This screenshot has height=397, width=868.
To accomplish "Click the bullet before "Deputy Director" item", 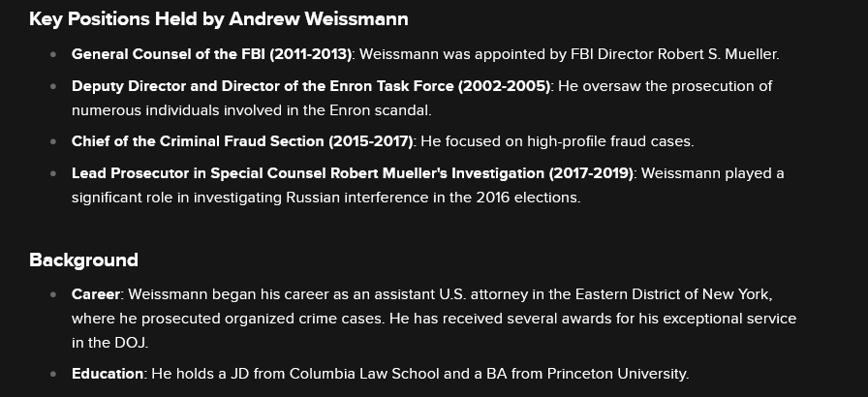I will [x=53, y=86].
